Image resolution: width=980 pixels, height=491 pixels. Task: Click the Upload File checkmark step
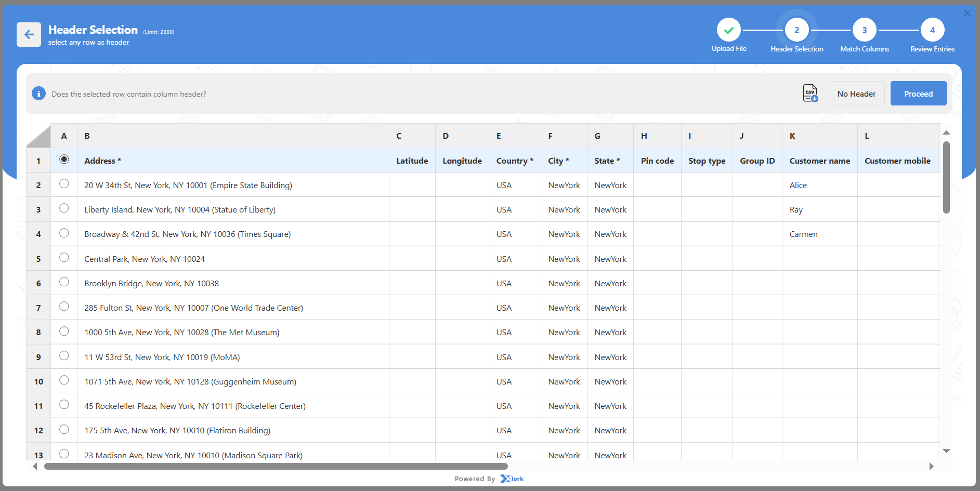(728, 30)
